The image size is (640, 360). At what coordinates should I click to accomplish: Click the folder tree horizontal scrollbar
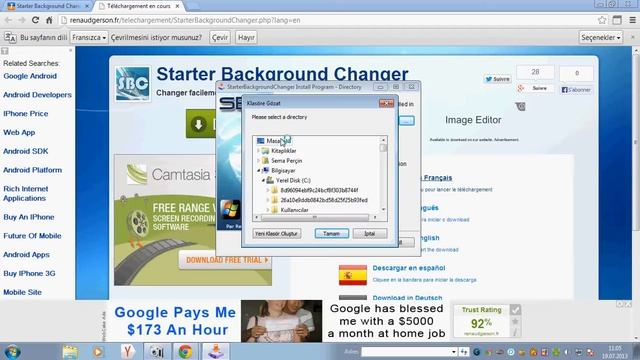314,218
